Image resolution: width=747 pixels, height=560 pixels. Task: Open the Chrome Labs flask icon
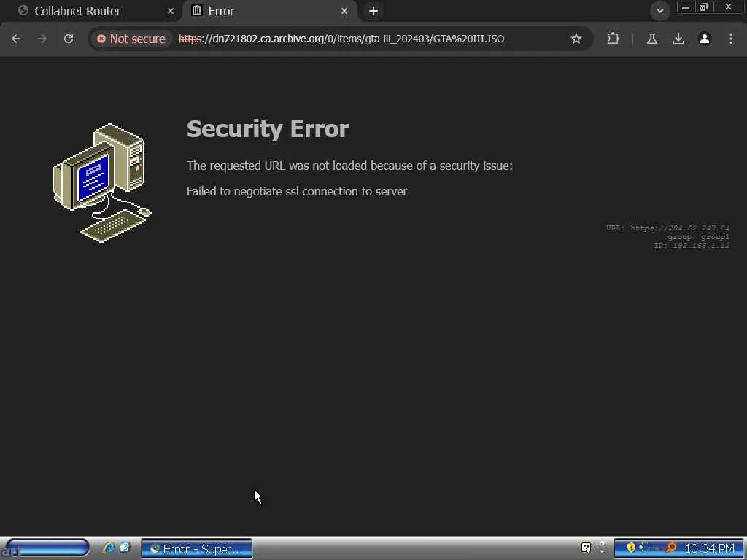tap(651, 39)
